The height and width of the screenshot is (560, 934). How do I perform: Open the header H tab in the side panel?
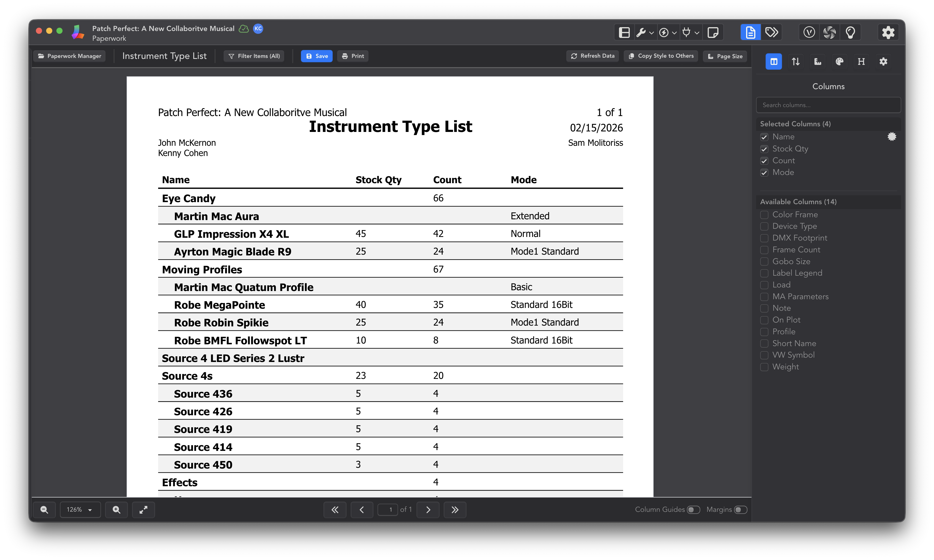point(861,61)
